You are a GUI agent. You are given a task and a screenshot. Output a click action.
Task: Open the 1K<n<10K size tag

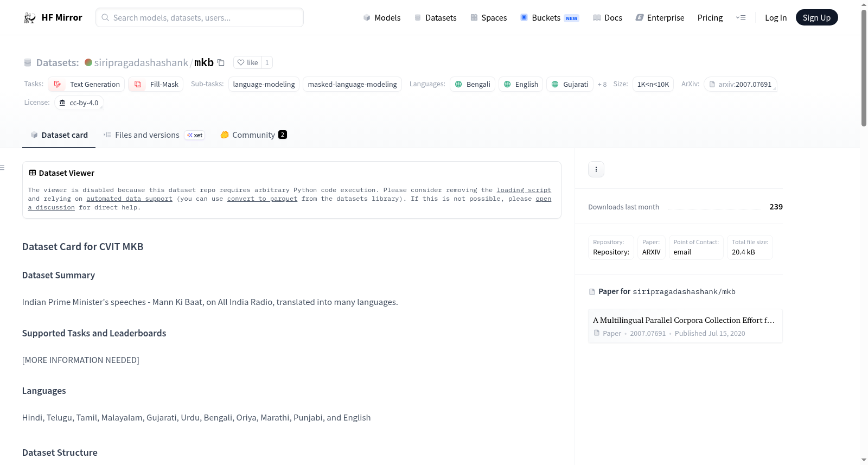[653, 84]
